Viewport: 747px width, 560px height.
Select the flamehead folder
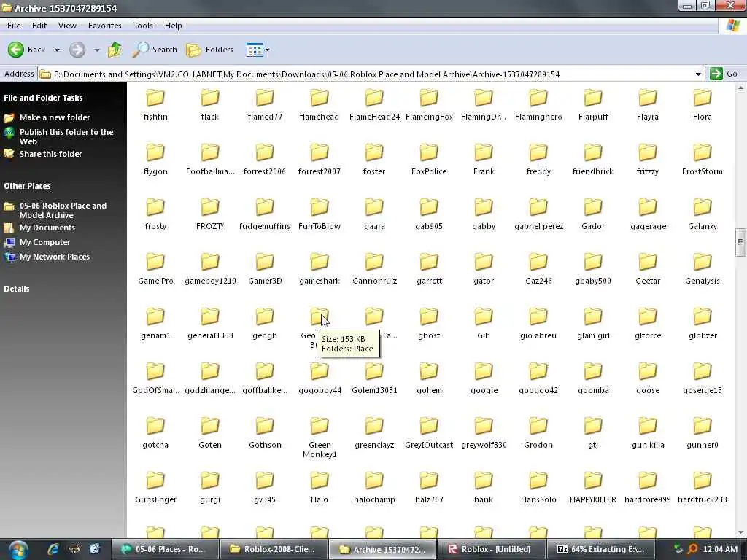point(320,105)
